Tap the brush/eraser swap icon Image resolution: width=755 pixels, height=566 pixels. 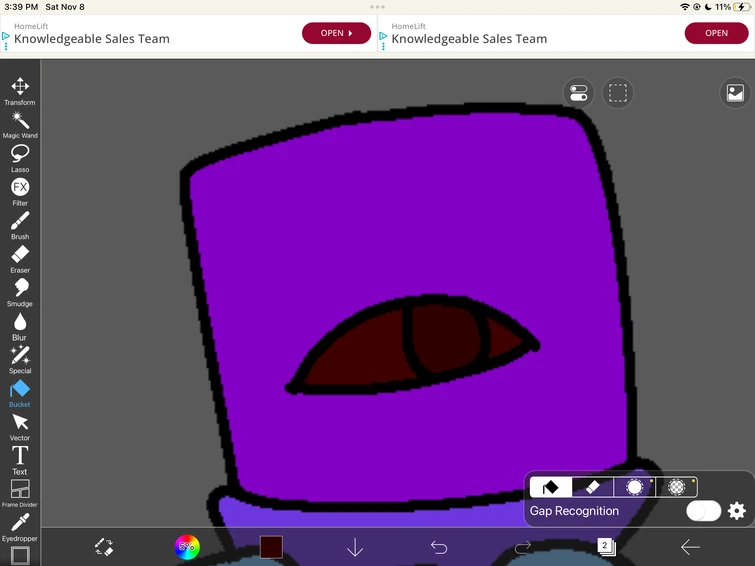(x=104, y=547)
